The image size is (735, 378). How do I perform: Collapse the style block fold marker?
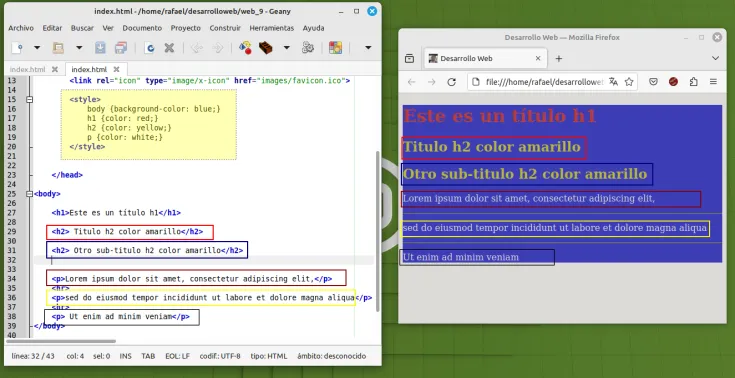pyautogui.click(x=30, y=99)
